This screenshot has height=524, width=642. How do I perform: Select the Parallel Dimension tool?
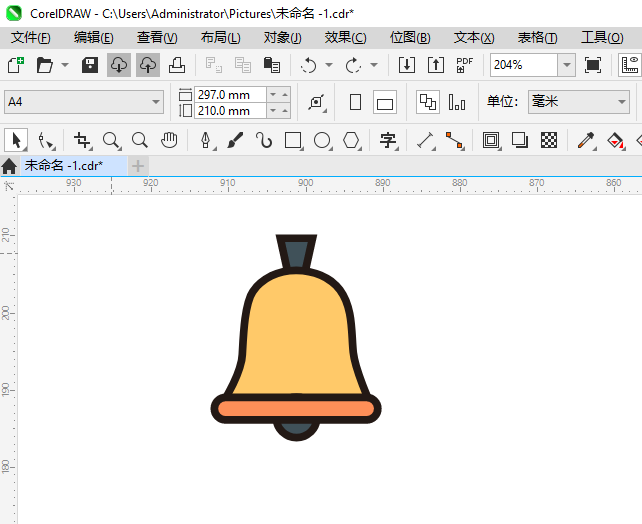coord(425,140)
